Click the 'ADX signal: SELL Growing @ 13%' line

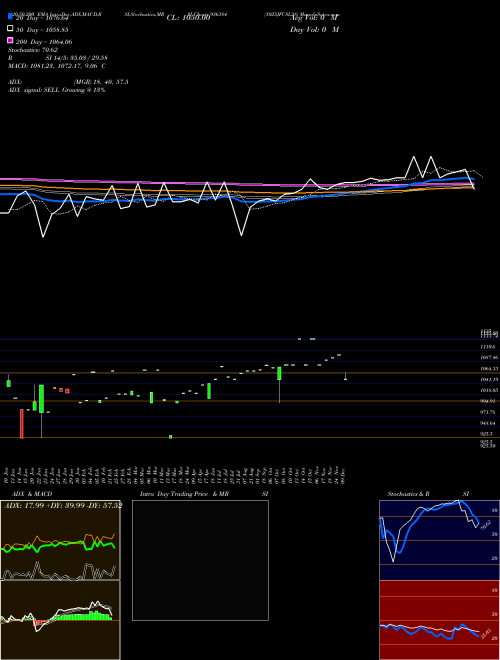[56, 90]
